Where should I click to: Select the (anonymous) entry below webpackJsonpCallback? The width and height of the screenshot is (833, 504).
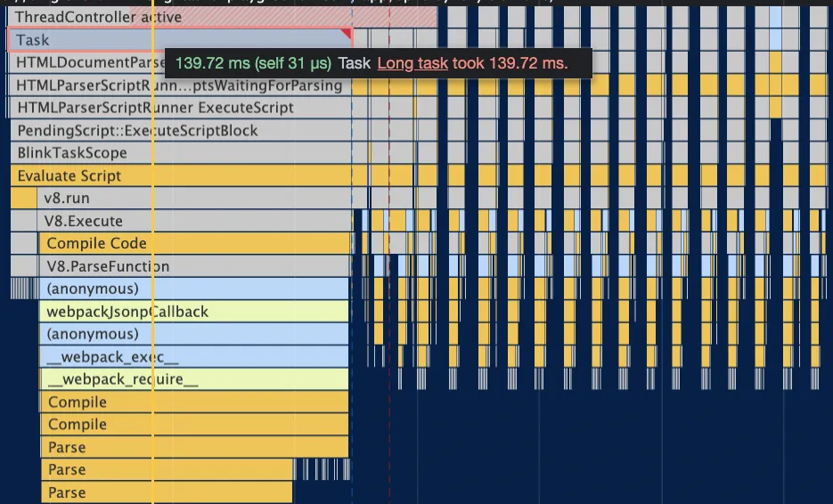coord(194,334)
